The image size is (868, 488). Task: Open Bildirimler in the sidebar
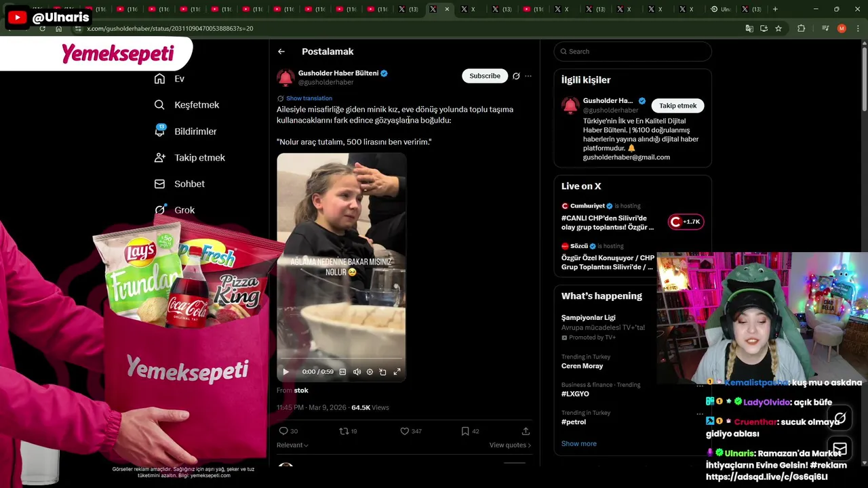click(185, 131)
